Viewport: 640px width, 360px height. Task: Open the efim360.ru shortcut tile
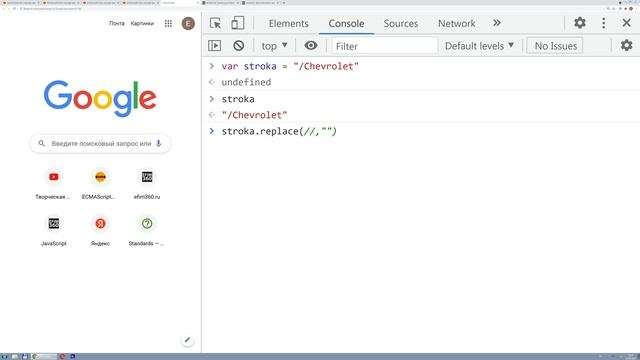(147, 184)
